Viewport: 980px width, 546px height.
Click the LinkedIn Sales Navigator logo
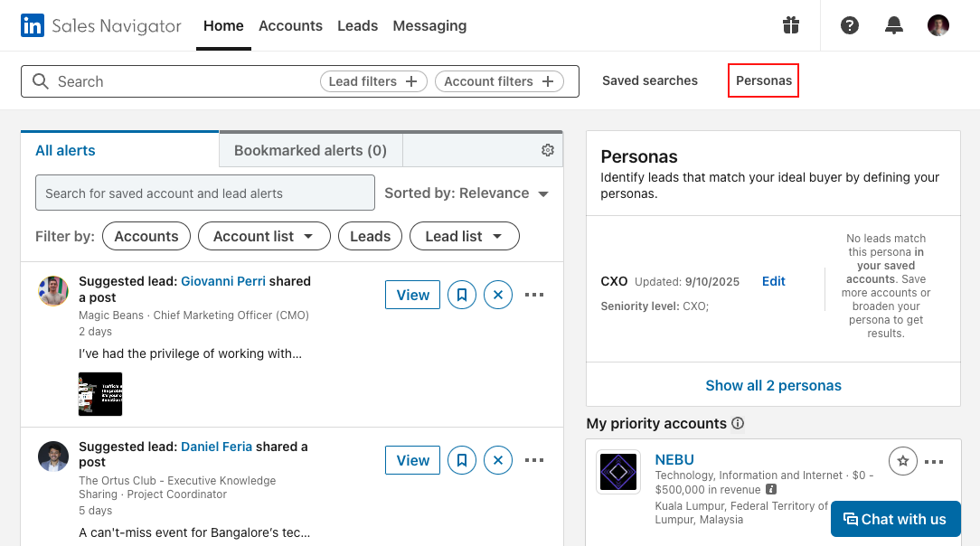click(100, 26)
